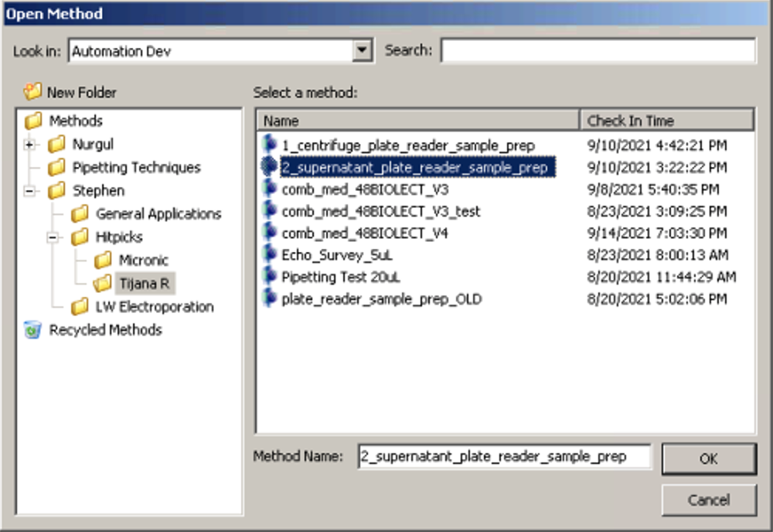
Task: Select Pipetting Techniques in the tree
Action: [137, 167]
